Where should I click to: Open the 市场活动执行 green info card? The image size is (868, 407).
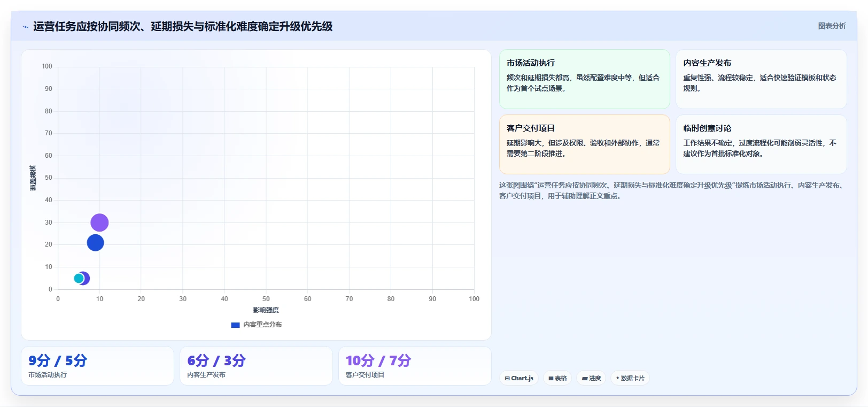click(584, 79)
